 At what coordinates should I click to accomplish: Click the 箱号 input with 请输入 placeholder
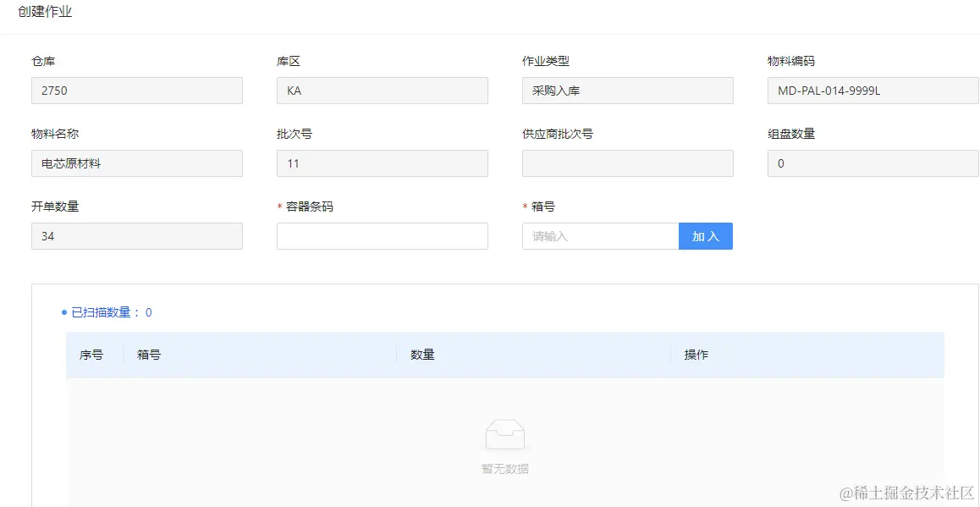[x=601, y=236]
